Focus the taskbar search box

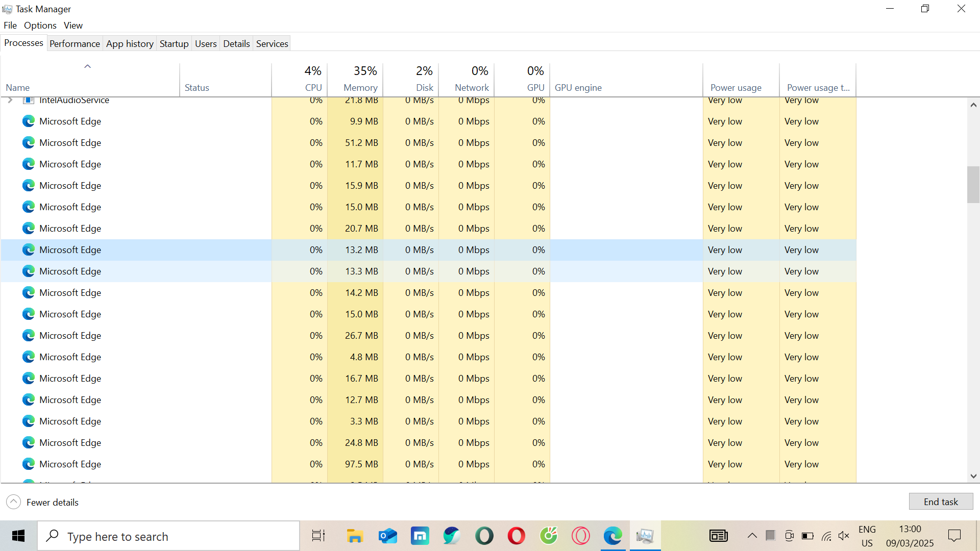[x=168, y=536]
